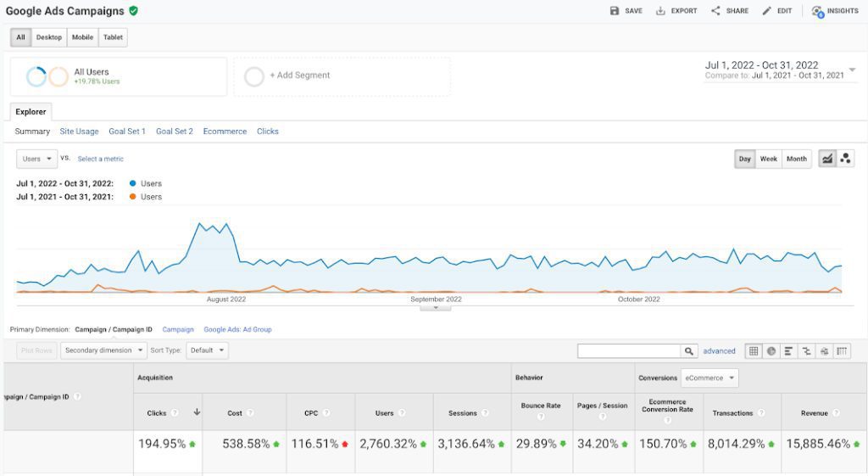Click the search magnifier button

(x=689, y=350)
